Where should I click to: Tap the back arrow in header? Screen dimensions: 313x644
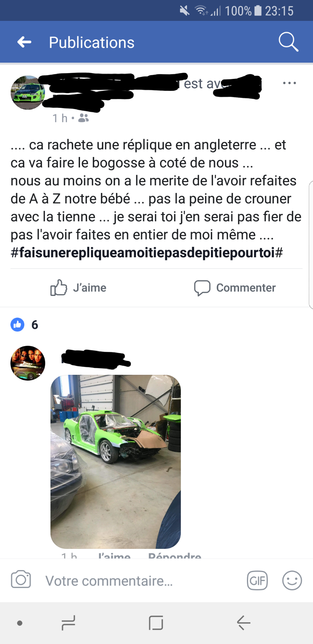tap(24, 42)
